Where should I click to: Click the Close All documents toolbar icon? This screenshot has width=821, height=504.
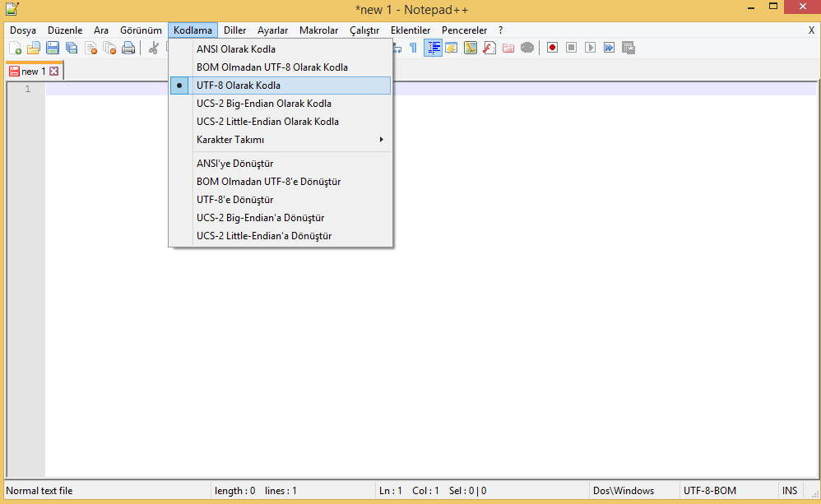tap(109, 49)
